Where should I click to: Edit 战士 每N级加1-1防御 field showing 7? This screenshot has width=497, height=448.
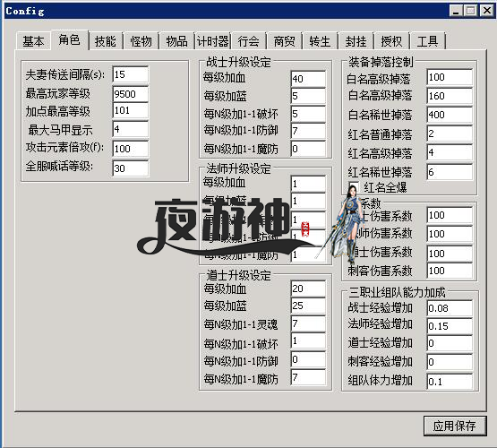308,131
